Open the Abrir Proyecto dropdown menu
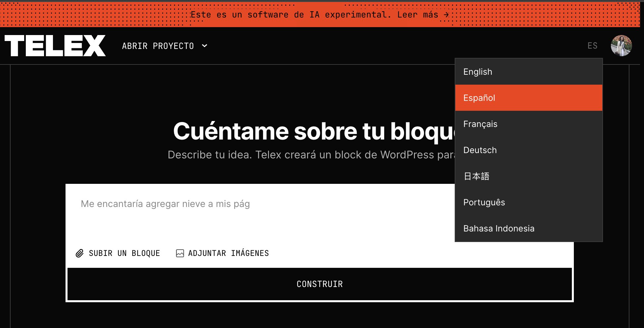 tap(158, 46)
